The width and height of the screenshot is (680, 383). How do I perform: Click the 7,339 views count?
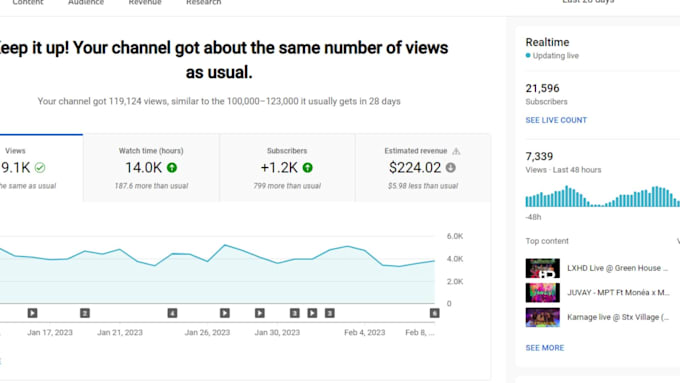[539, 157]
